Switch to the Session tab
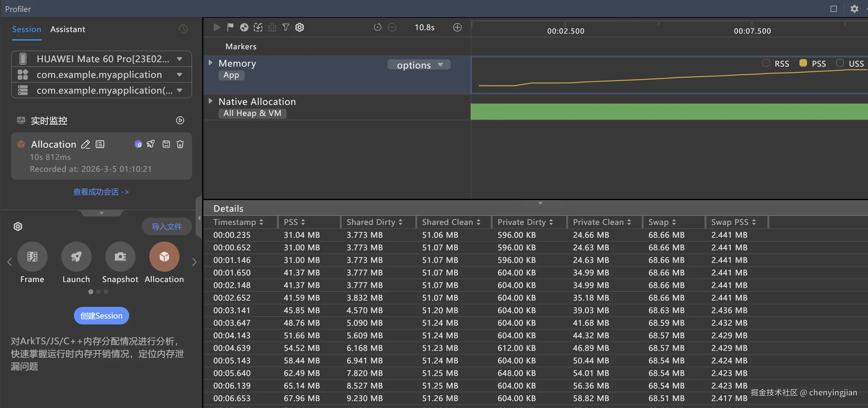 [x=27, y=29]
